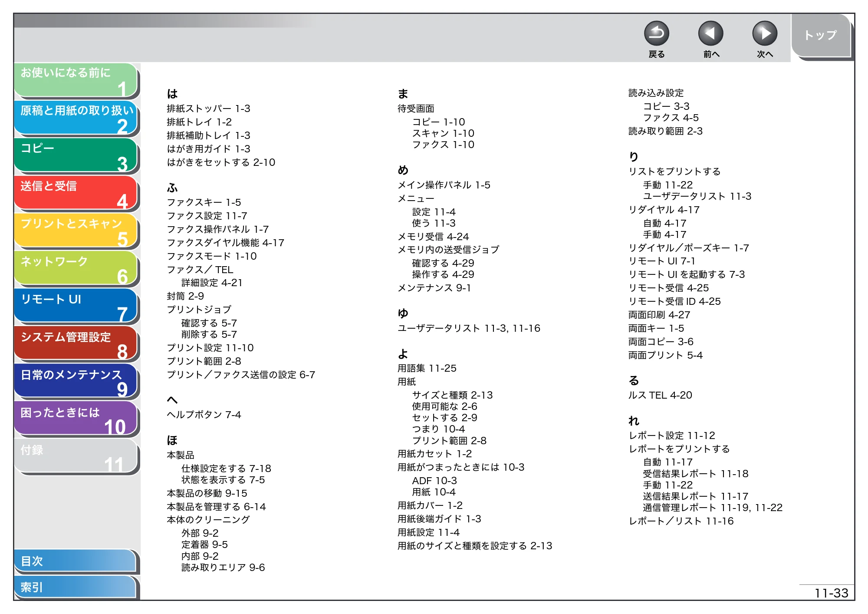Click ルス TEL 4-20 entry
The image size is (868, 614).
click(660, 395)
